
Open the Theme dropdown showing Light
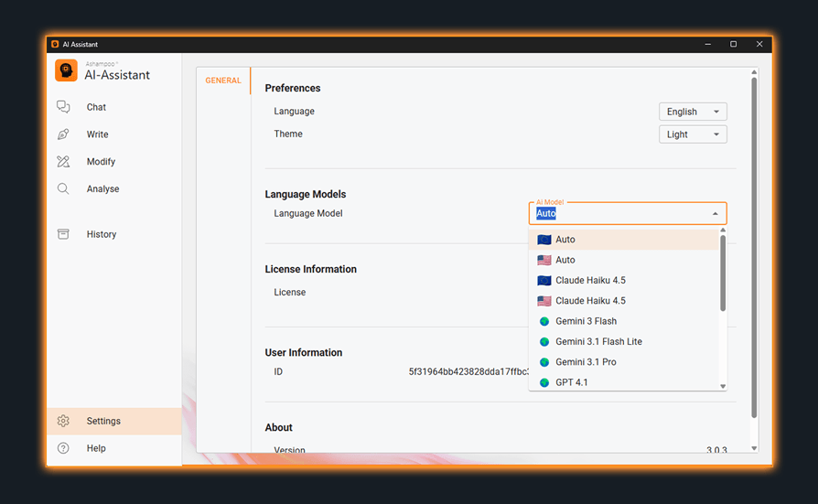[x=693, y=134]
